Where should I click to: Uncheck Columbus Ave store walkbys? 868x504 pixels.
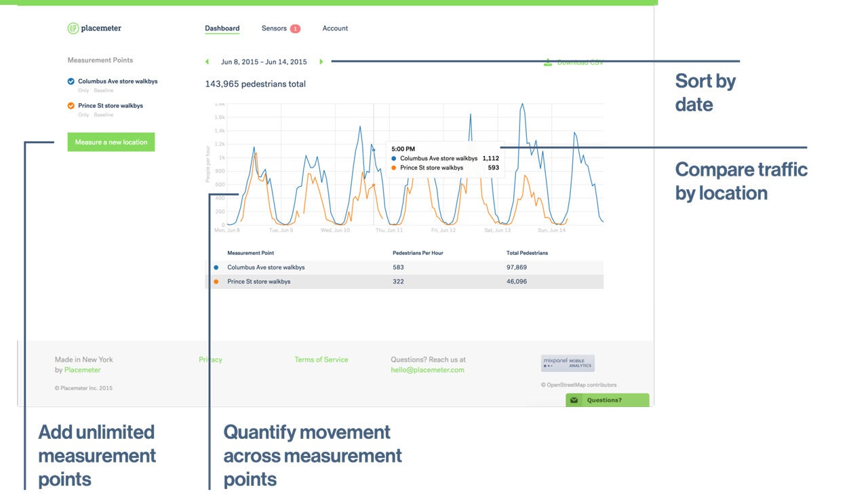pos(71,81)
